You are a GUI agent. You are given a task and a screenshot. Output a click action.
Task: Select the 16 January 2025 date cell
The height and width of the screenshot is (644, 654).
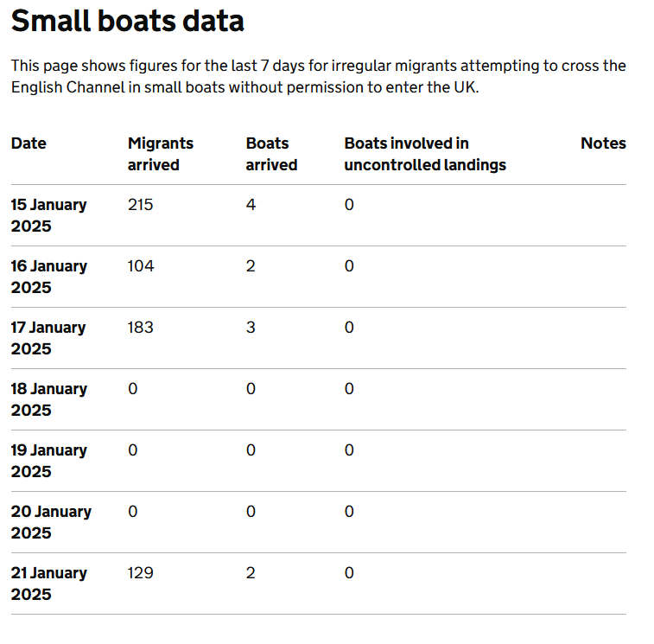pos(48,277)
